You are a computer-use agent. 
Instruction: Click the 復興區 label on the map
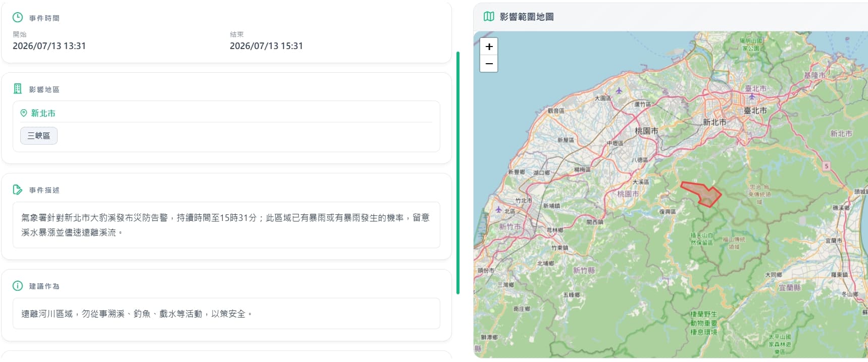point(667,212)
